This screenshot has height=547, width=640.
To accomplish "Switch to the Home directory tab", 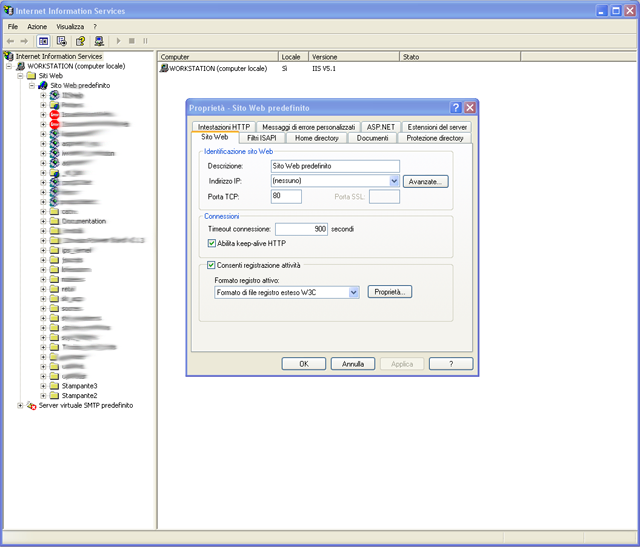I will coord(317,138).
